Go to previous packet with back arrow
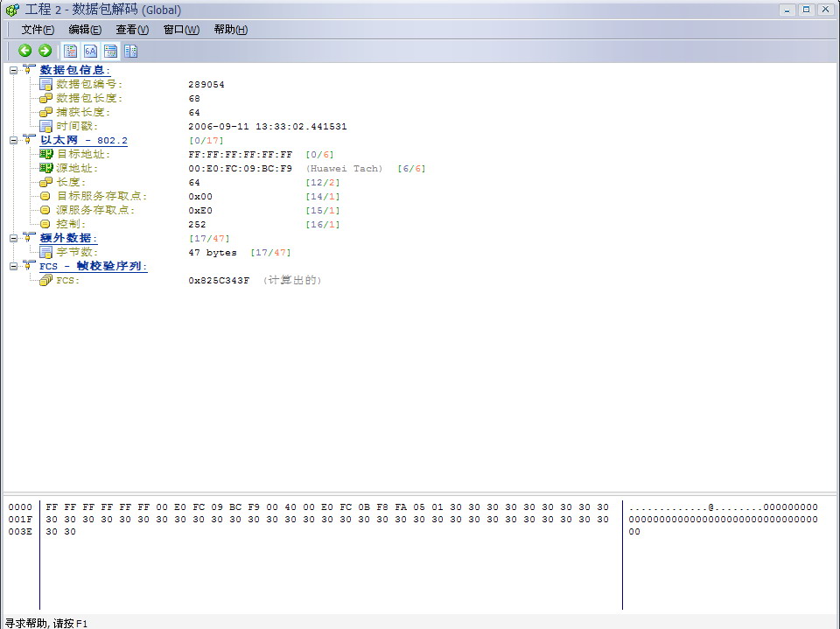 tap(24, 51)
